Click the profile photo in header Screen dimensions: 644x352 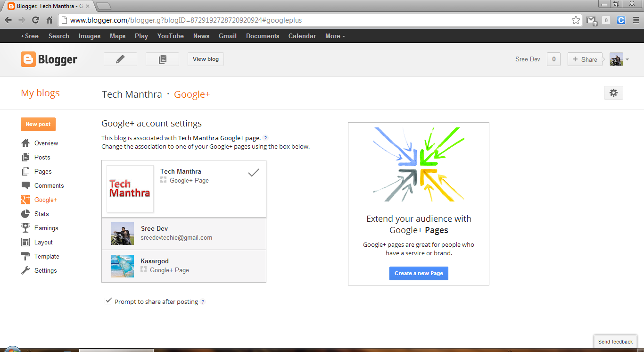616,59
